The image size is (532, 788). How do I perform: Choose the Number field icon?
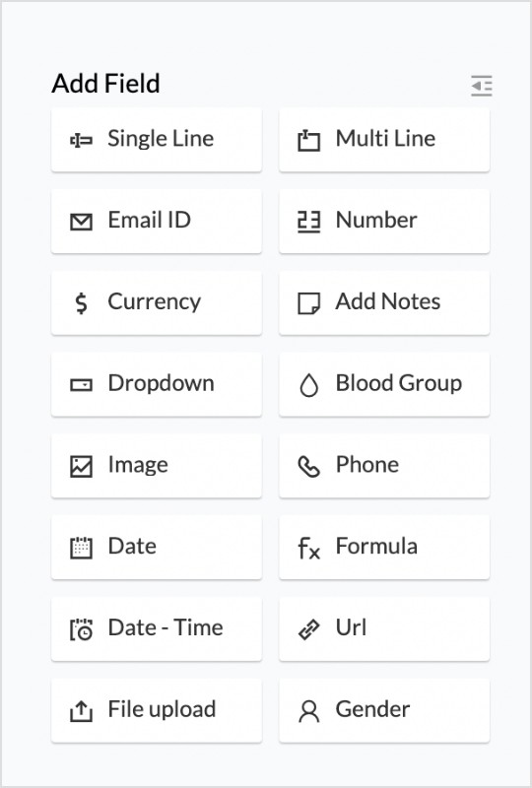(308, 222)
